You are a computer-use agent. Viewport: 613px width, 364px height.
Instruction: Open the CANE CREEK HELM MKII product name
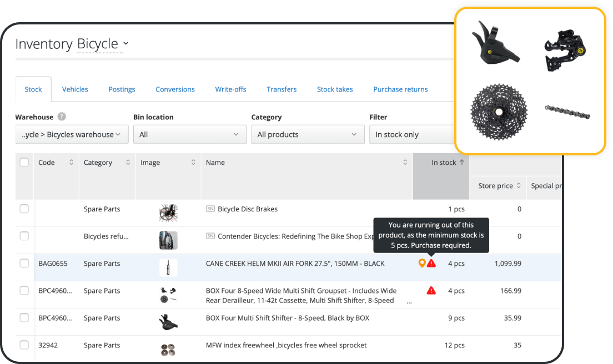click(x=295, y=264)
